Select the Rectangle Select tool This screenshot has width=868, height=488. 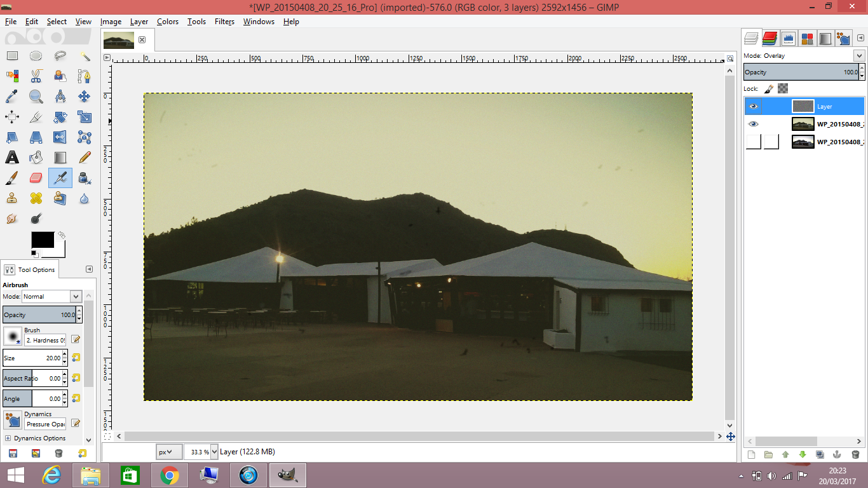point(12,56)
